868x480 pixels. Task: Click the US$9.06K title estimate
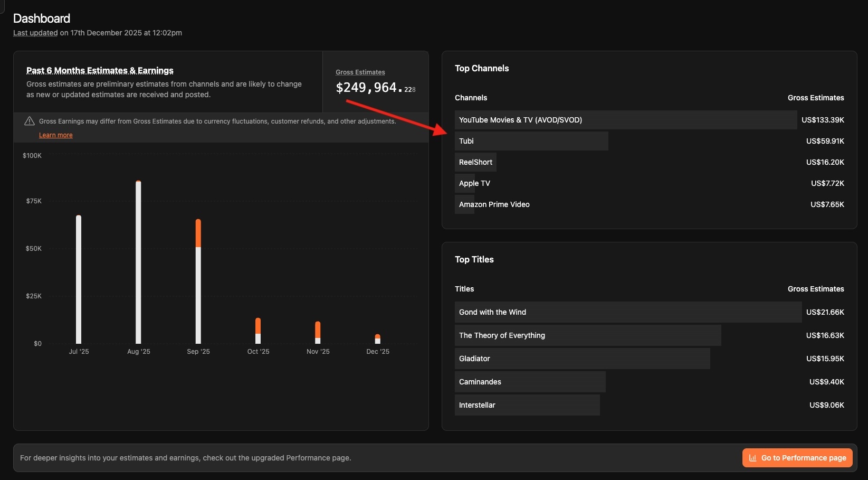(827, 405)
